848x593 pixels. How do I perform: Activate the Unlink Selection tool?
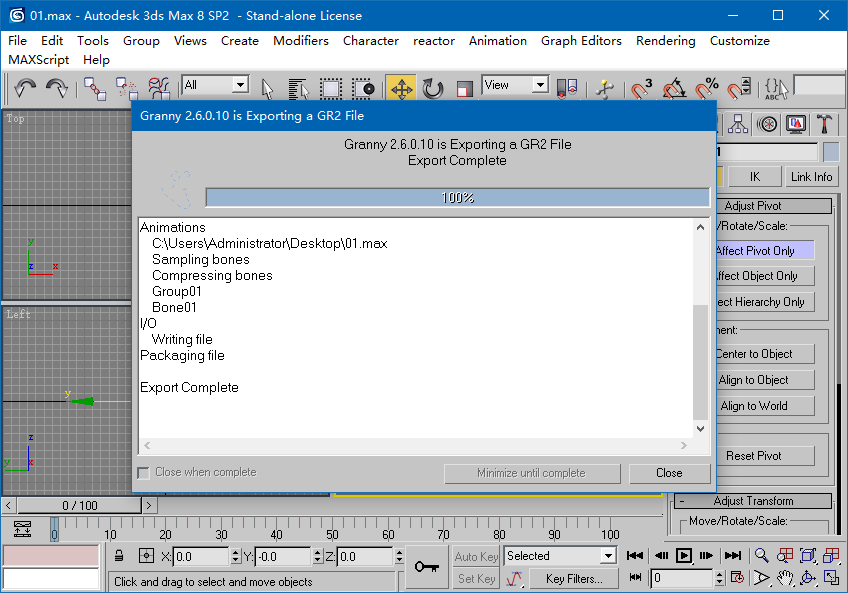127,88
